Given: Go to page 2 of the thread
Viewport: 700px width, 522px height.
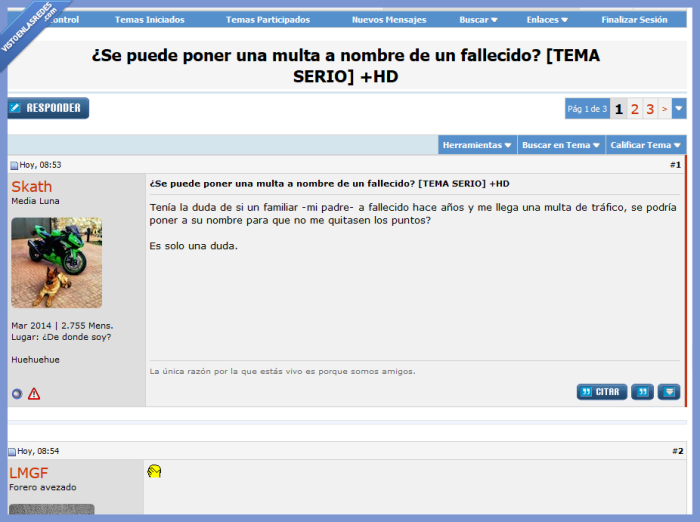Looking at the screenshot, I should [634, 109].
